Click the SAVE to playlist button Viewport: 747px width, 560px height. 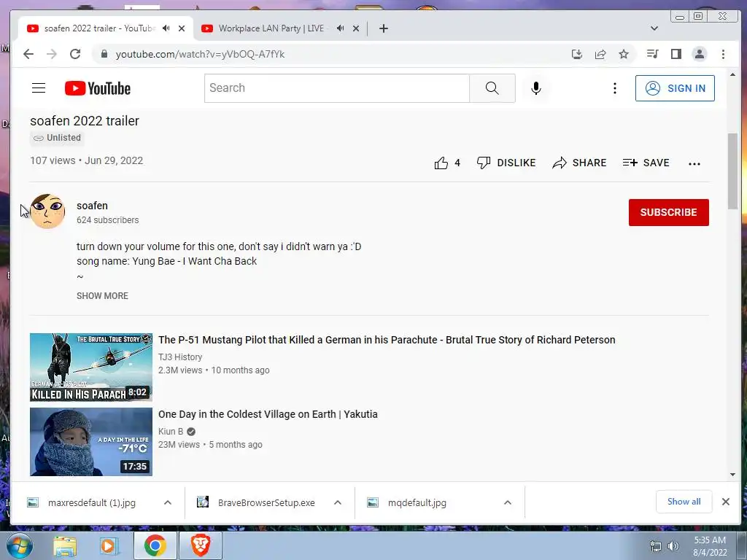pyautogui.click(x=646, y=163)
